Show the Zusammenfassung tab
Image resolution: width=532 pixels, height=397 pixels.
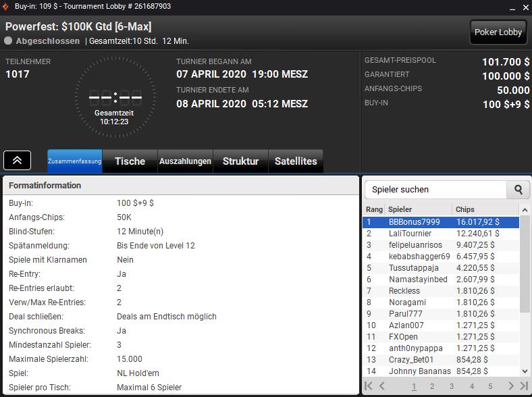(74, 161)
